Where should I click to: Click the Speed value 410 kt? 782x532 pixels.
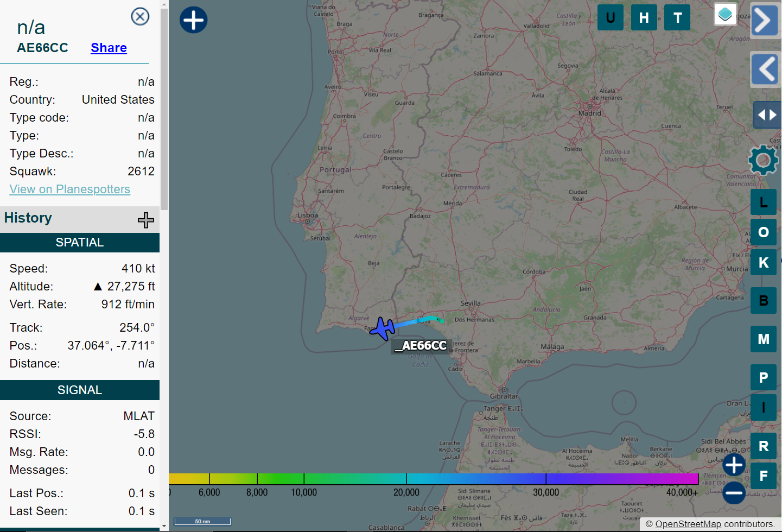click(x=138, y=269)
